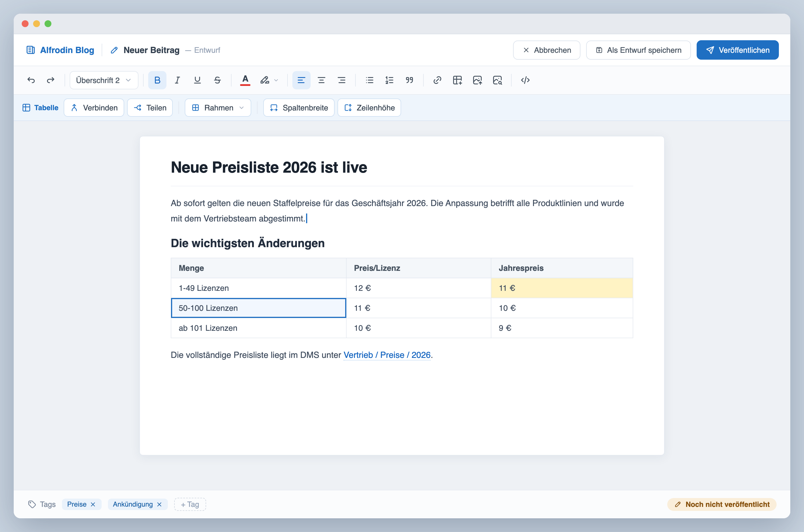This screenshot has height=532, width=804.
Task: Select the 10 € cell in the 50-100 row
Action: [x=562, y=308]
